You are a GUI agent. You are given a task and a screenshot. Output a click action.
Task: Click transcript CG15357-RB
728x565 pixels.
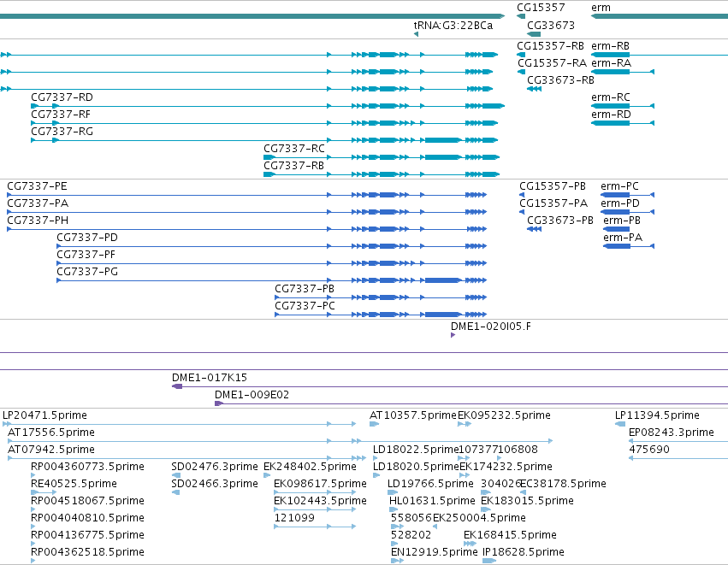(x=550, y=46)
